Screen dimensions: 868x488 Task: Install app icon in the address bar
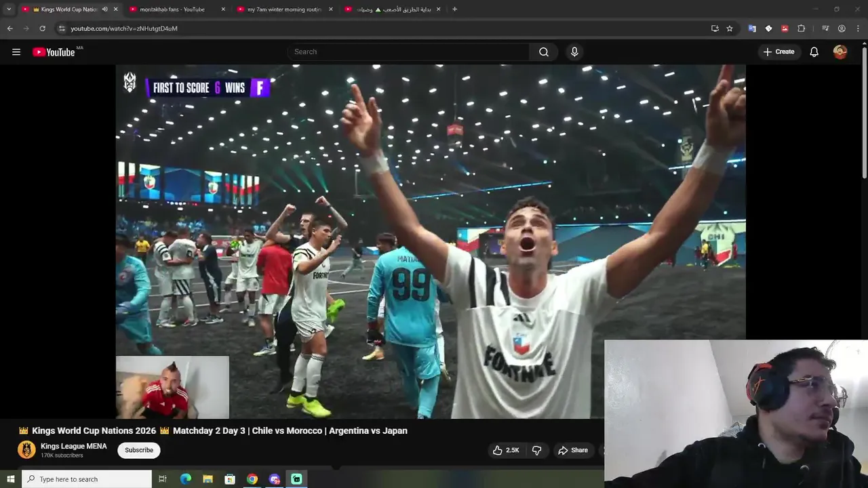pos(715,28)
